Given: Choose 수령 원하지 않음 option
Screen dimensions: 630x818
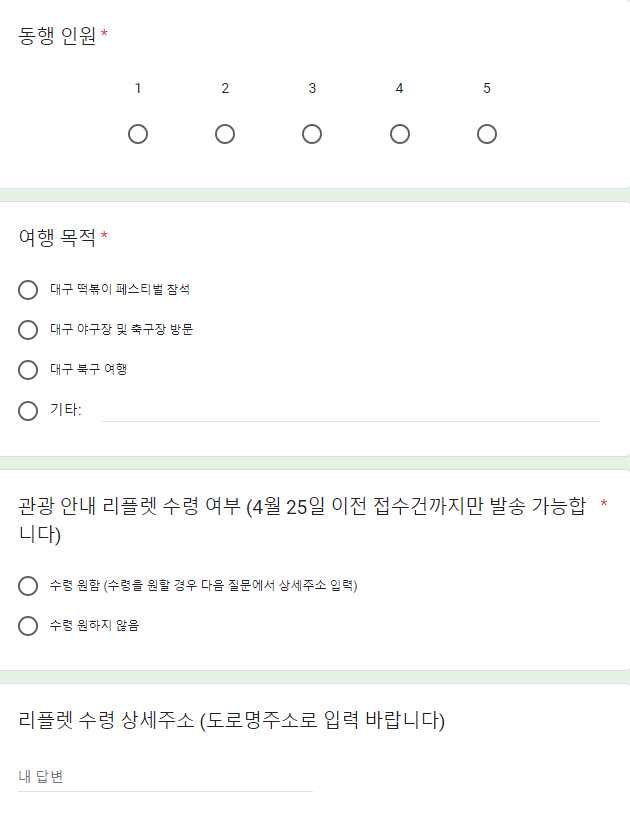Looking at the screenshot, I should coord(27,626).
